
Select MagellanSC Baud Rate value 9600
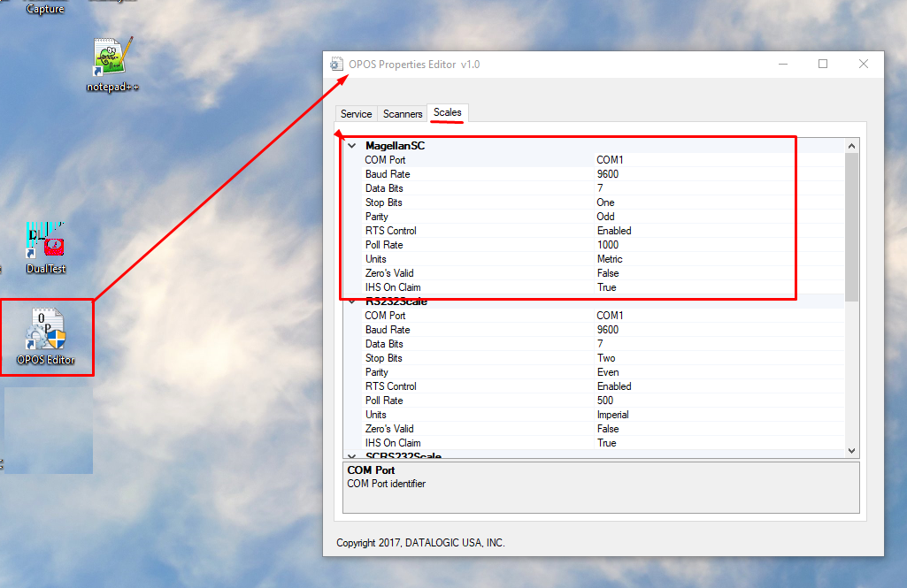coord(608,174)
